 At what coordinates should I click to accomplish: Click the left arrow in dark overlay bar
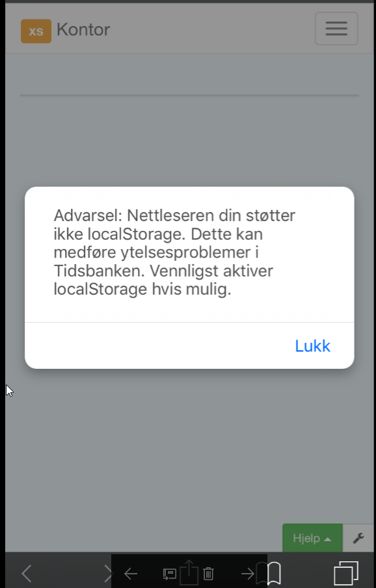131,574
